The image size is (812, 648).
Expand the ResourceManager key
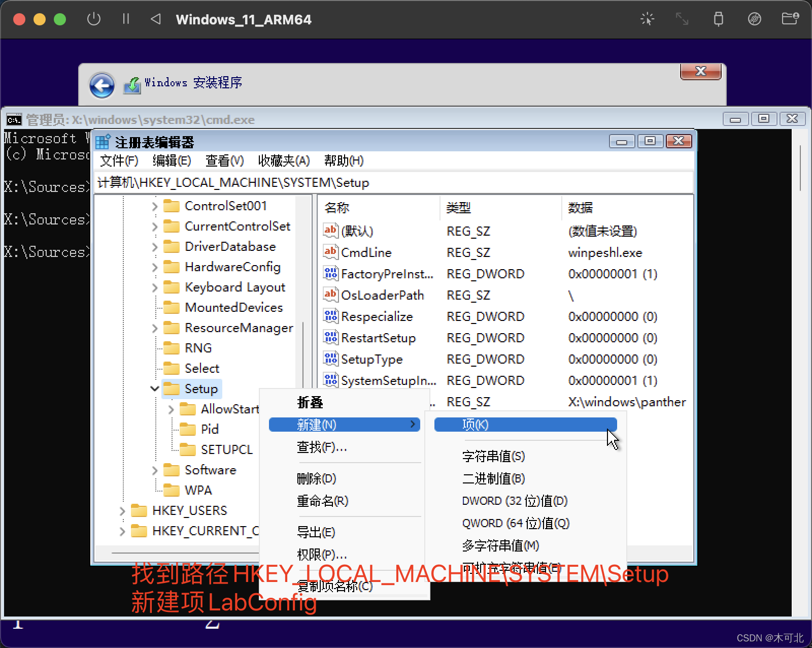(x=155, y=328)
